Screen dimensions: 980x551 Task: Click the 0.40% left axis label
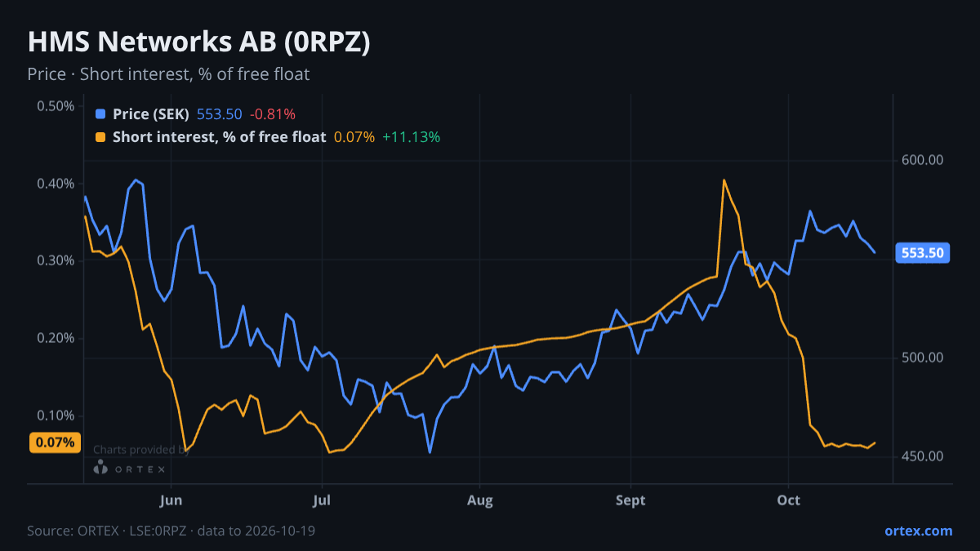[x=56, y=184]
